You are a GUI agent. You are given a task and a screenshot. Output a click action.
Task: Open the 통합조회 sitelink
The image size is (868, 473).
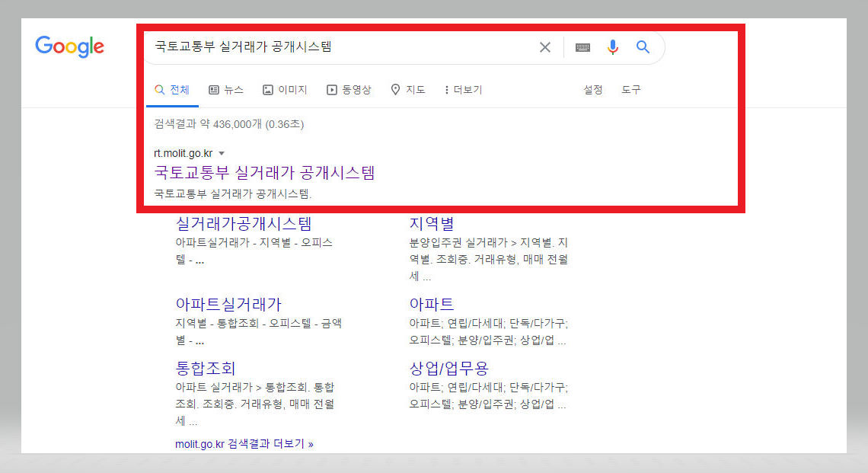[206, 369]
